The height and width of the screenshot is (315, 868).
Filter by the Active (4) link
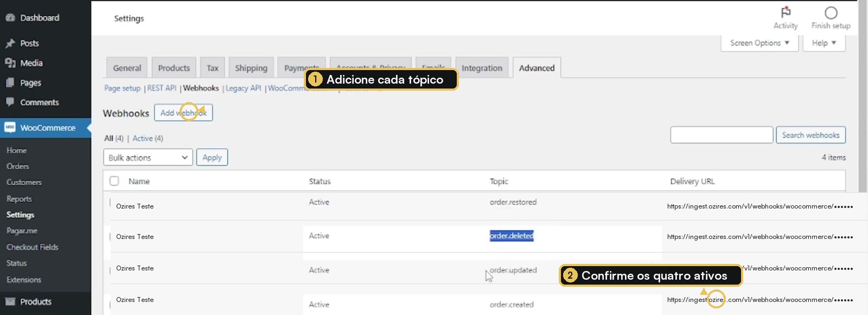point(148,138)
